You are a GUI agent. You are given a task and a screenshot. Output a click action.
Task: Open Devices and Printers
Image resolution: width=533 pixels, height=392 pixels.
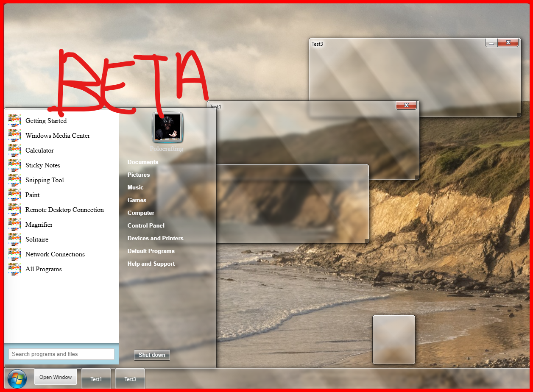tap(155, 238)
